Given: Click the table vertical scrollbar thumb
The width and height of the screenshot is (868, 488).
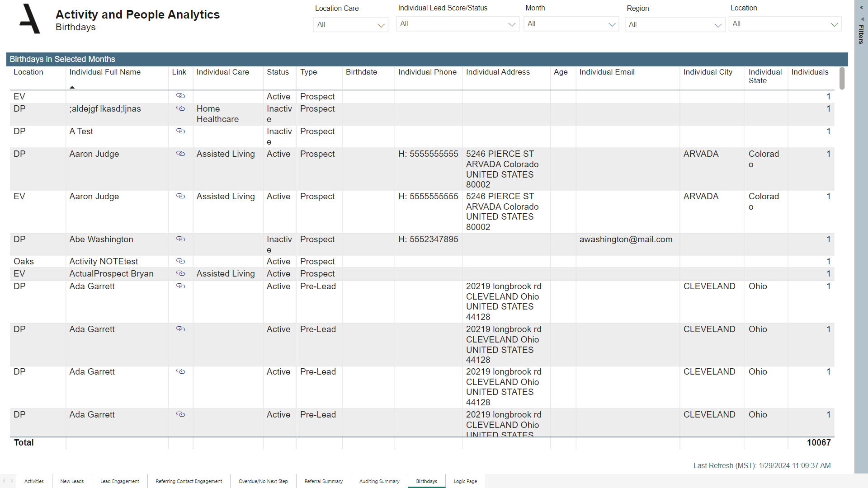Looking at the screenshot, I should tap(842, 79).
